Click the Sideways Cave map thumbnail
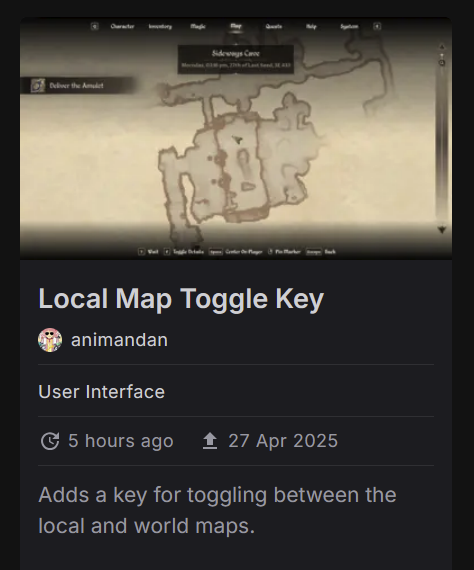The height and width of the screenshot is (570, 474). point(236,138)
